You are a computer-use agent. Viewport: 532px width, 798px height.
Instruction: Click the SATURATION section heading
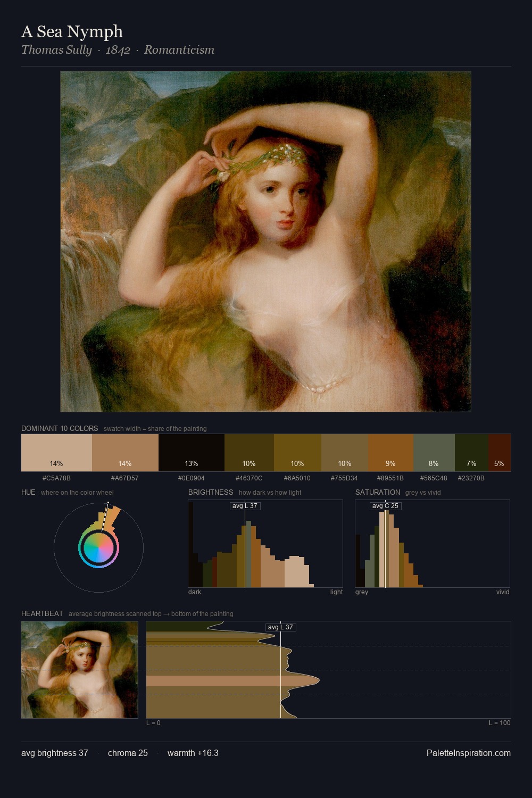coord(378,492)
